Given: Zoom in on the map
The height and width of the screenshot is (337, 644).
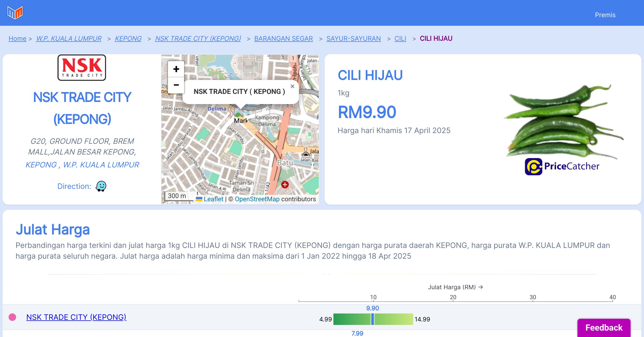Looking at the screenshot, I should coord(176,69).
